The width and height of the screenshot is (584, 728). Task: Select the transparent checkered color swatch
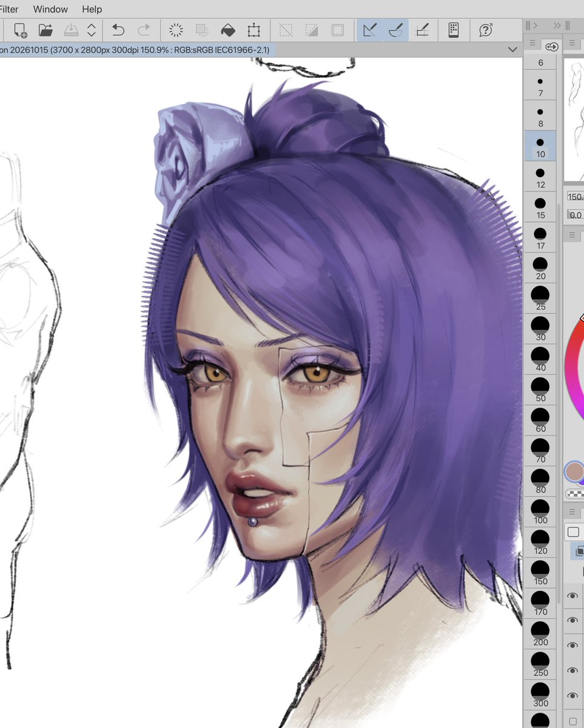(x=575, y=494)
